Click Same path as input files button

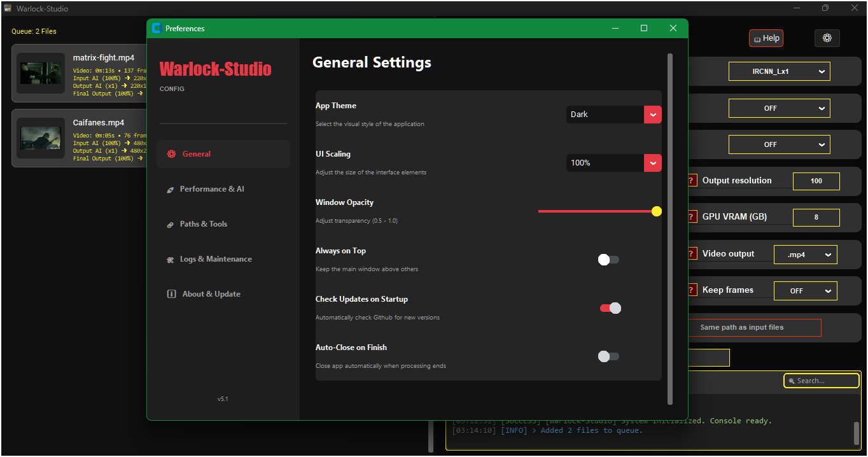point(755,328)
